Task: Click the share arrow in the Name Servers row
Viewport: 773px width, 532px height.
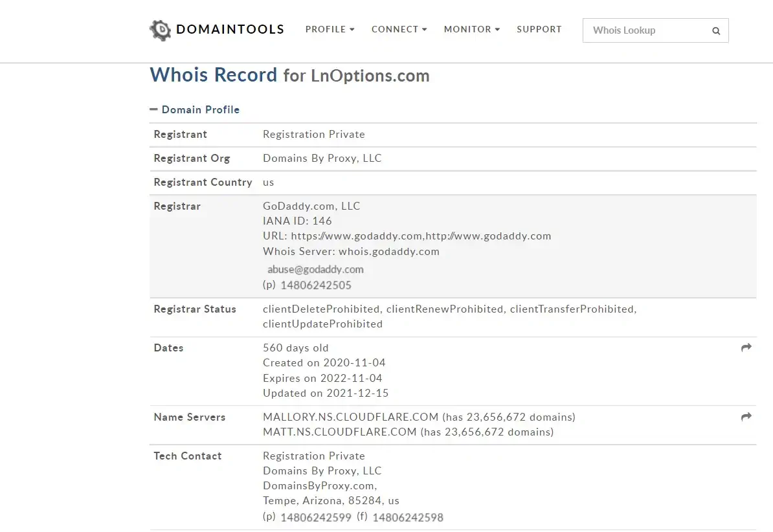Action: [746, 417]
